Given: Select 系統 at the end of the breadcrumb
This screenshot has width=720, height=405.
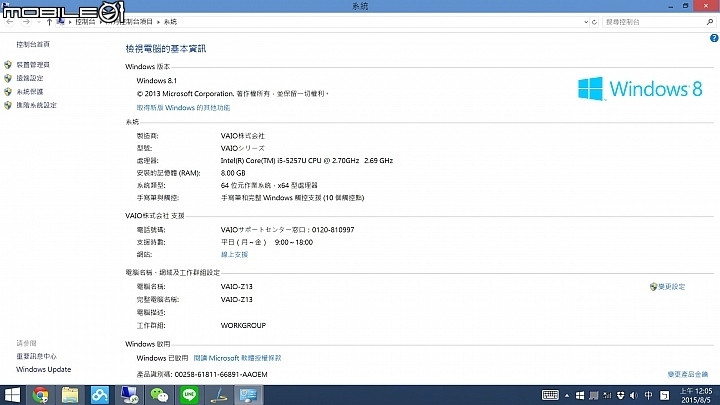Looking at the screenshot, I should coord(170,22).
